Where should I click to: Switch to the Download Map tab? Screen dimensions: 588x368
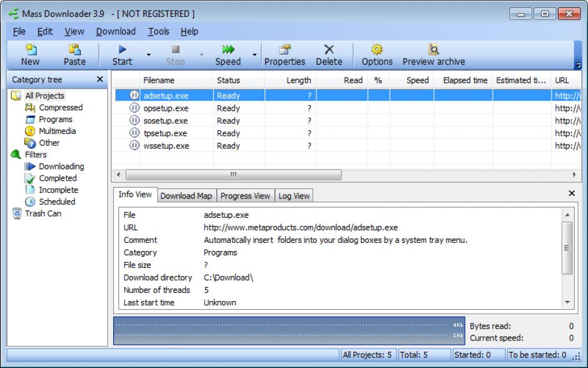click(x=186, y=196)
